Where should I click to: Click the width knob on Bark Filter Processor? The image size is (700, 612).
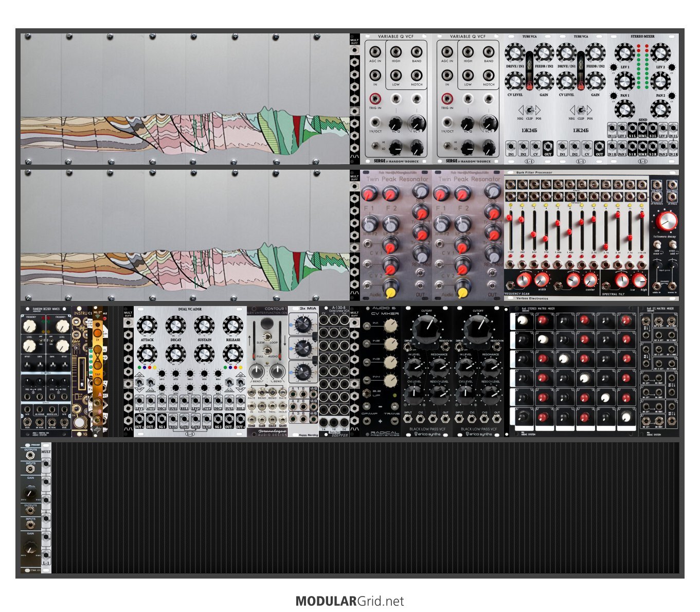[x=542, y=280]
